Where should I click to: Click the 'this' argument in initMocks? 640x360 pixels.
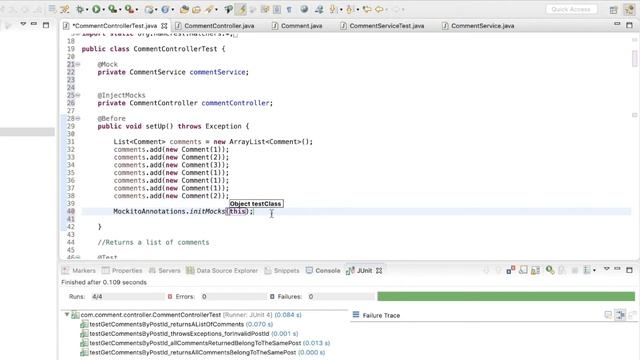pyautogui.click(x=237, y=211)
